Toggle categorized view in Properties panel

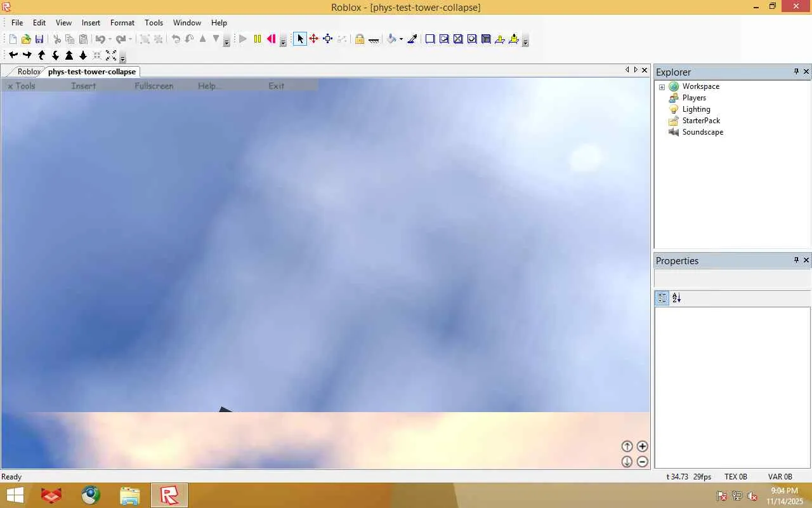tap(662, 298)
